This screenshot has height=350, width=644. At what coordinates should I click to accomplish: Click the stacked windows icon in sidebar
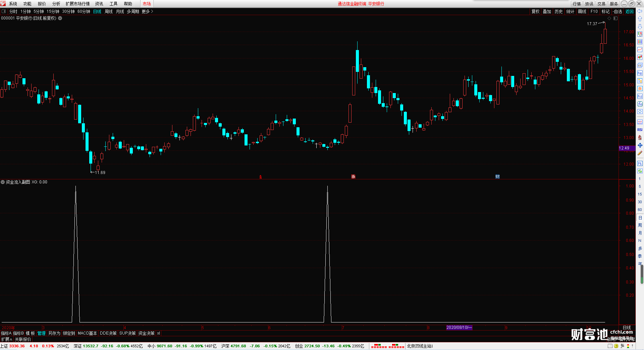click(640, 65)
